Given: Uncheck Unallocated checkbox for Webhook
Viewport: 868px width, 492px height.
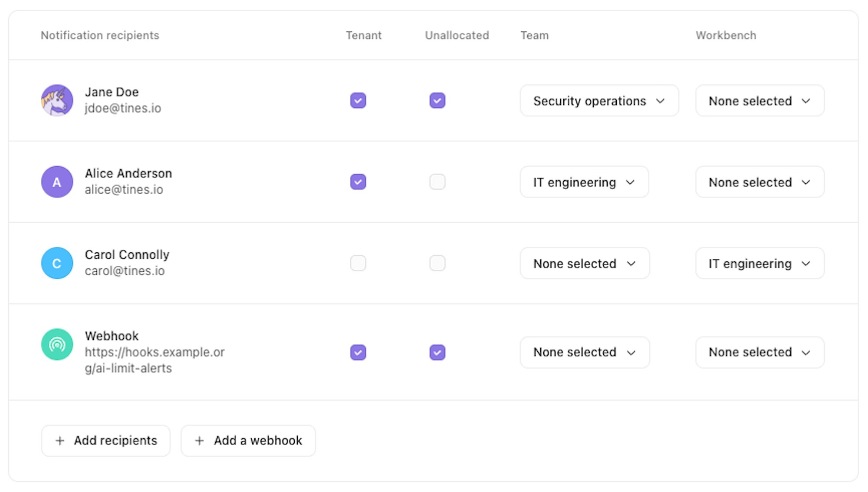Looking at the screenshot, I should pyautogui.click(x=437, y=352).
